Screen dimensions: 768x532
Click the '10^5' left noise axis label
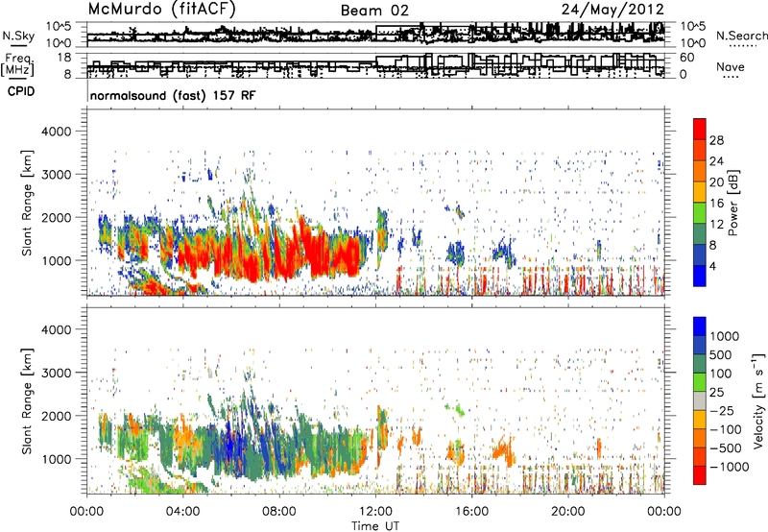point(59,26)
